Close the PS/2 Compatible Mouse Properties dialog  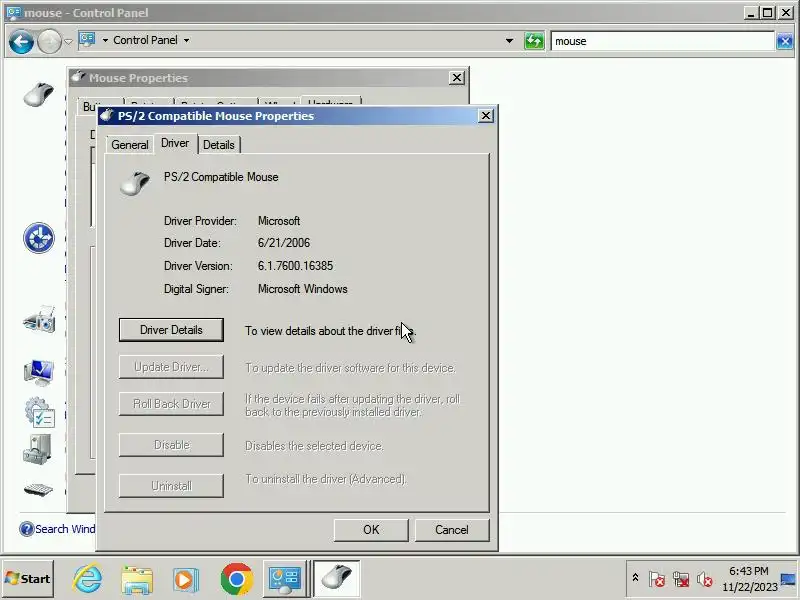[486, 116]
